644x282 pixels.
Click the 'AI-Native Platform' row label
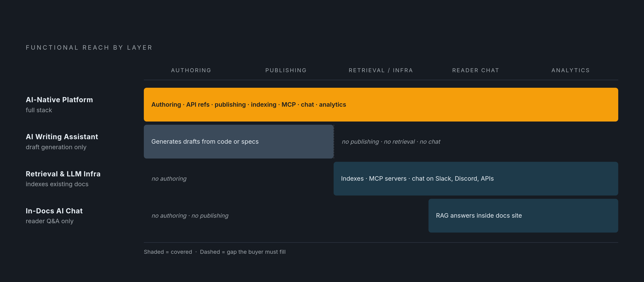[59, 100]
